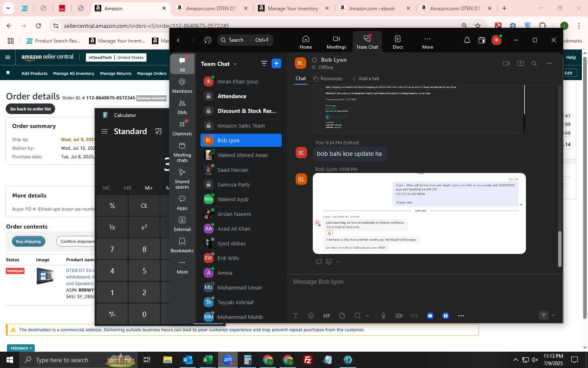Click the Message Bob Lyon input field
Screen dimensions: 588x368
pyautogui.click(x=425, y=282)
